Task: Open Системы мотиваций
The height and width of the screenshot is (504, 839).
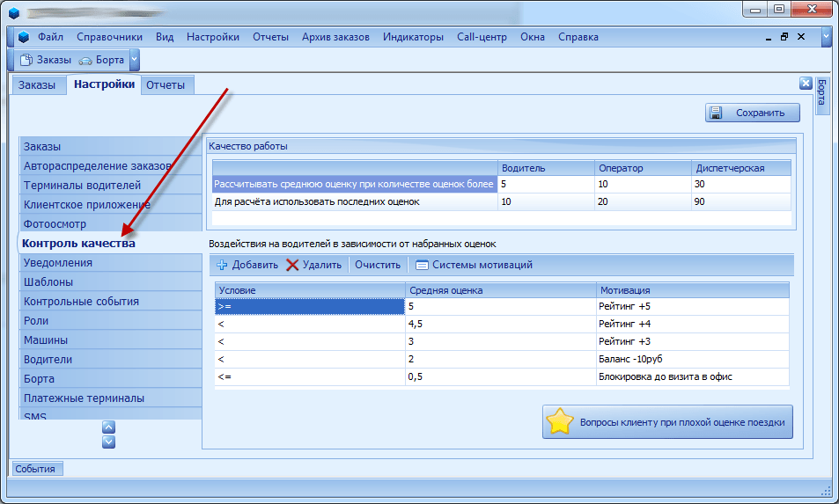Action: pos(474,265)
